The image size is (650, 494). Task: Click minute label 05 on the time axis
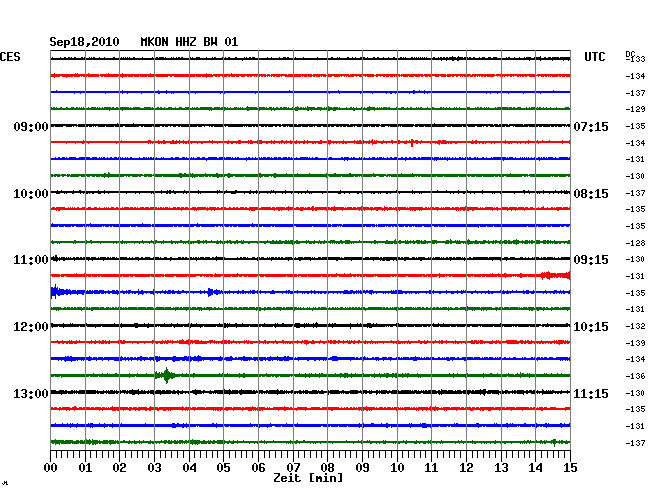click(223, 467)
